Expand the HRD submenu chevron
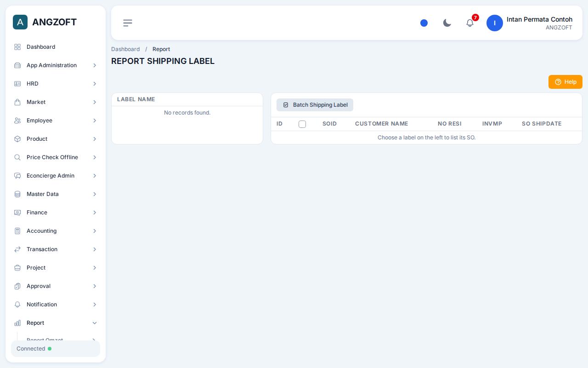 pyautogui.click(x=95, y=84)
